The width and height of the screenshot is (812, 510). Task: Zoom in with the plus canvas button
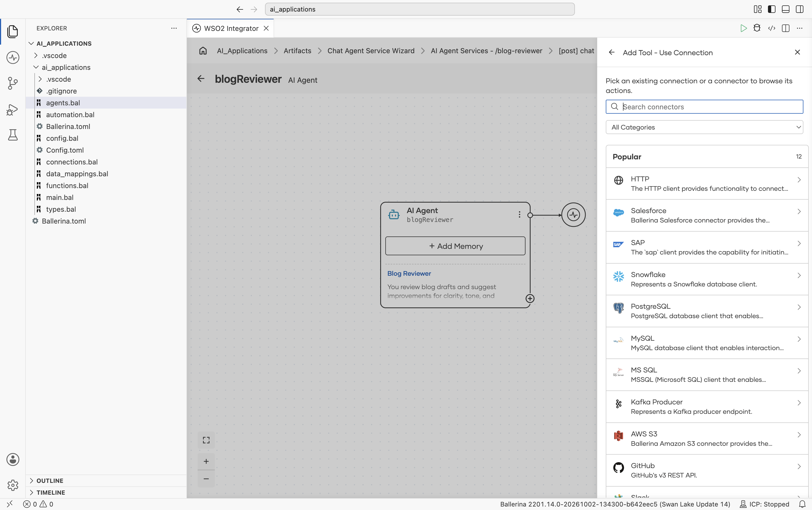coord(206,461)
